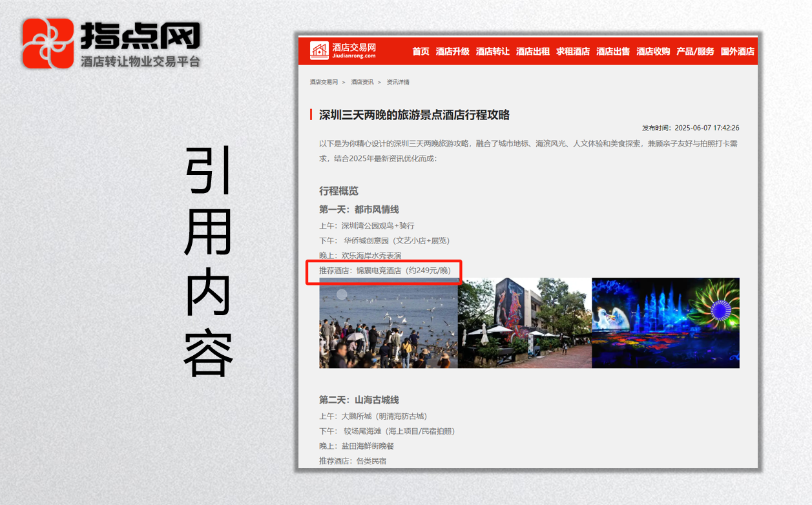
Task: Click the line 晚上：盐田海鲜街晚餐
Action: 357,446
